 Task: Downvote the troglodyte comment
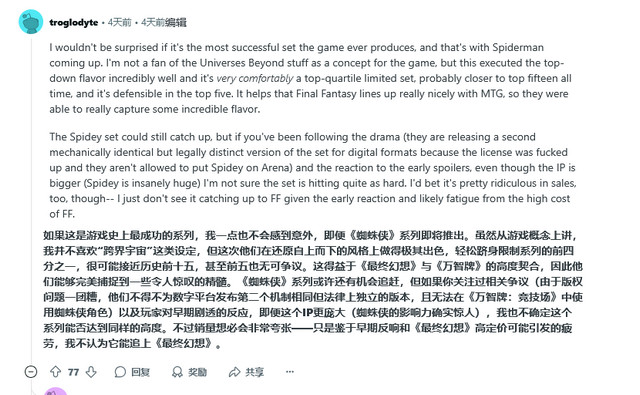pyautogui.click(x=91, y=372)
